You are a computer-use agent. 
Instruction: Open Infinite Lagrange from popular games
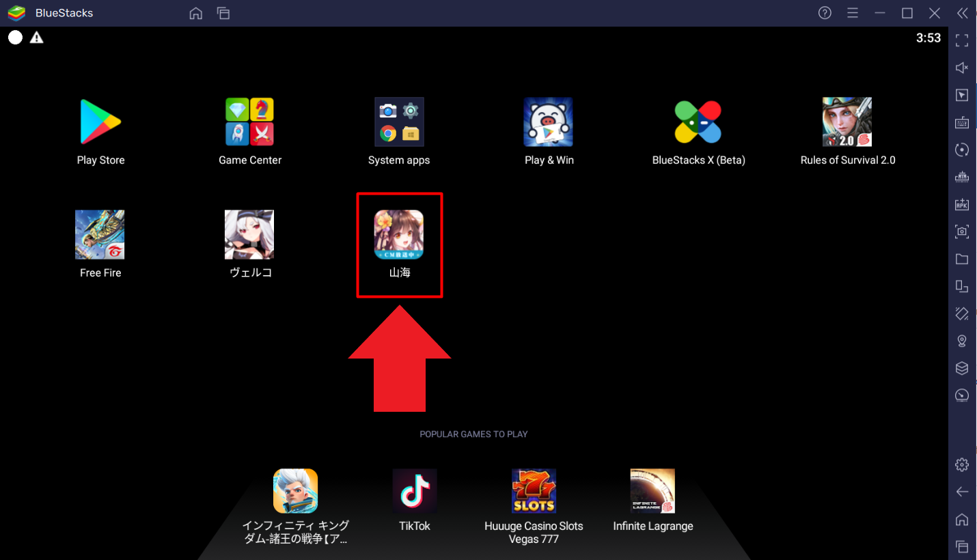point(652,490)
